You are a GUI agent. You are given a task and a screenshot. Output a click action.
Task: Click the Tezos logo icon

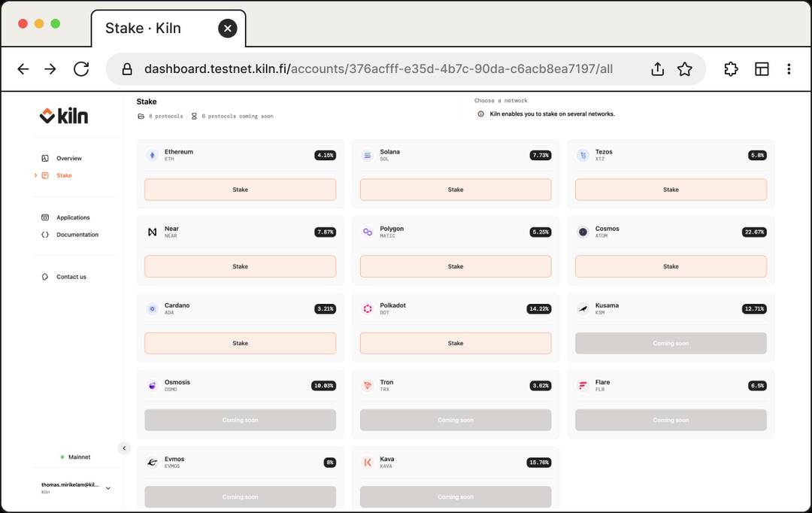[x=583, y=155]
